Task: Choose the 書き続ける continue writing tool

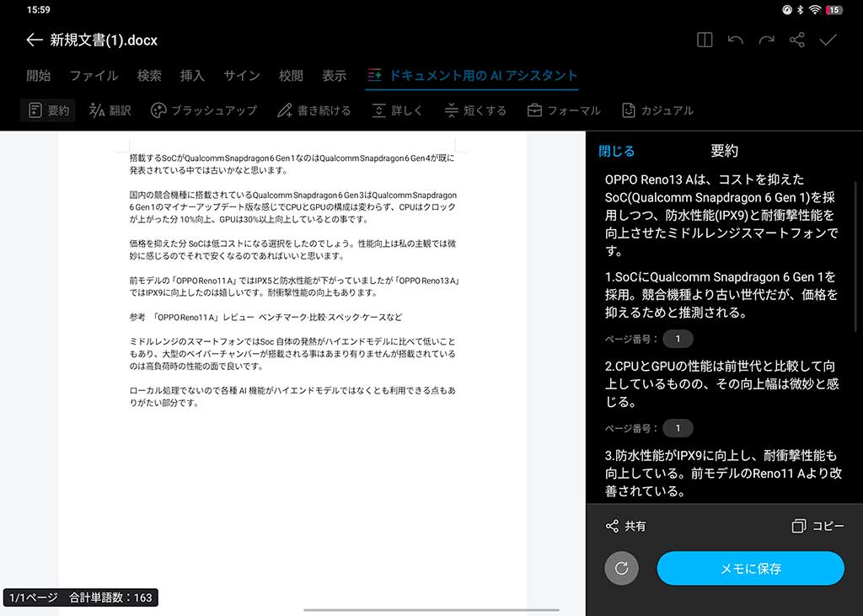Action: point(314,110)
